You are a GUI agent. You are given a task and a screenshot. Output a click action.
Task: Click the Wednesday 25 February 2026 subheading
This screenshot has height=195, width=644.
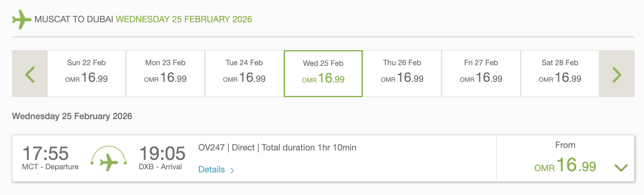tap(72, 116)
